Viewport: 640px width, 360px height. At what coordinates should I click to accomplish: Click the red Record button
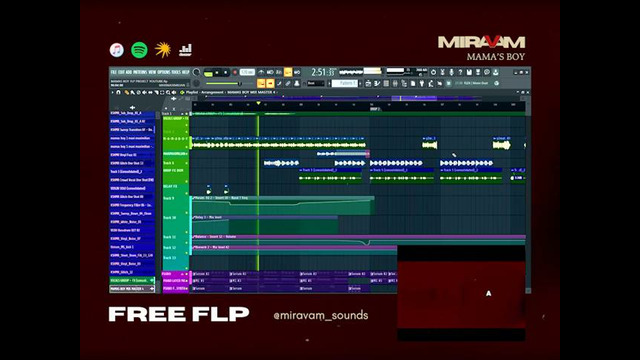235,72
